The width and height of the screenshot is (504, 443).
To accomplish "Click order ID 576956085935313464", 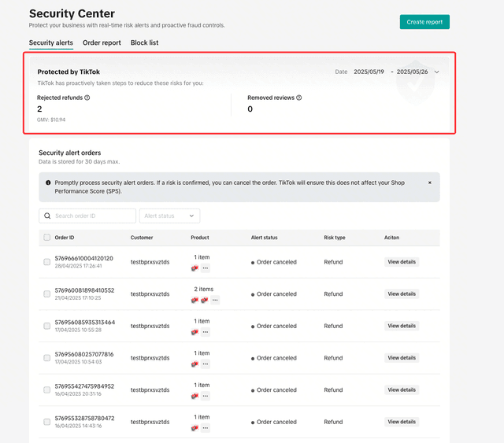I will point(85,322).
